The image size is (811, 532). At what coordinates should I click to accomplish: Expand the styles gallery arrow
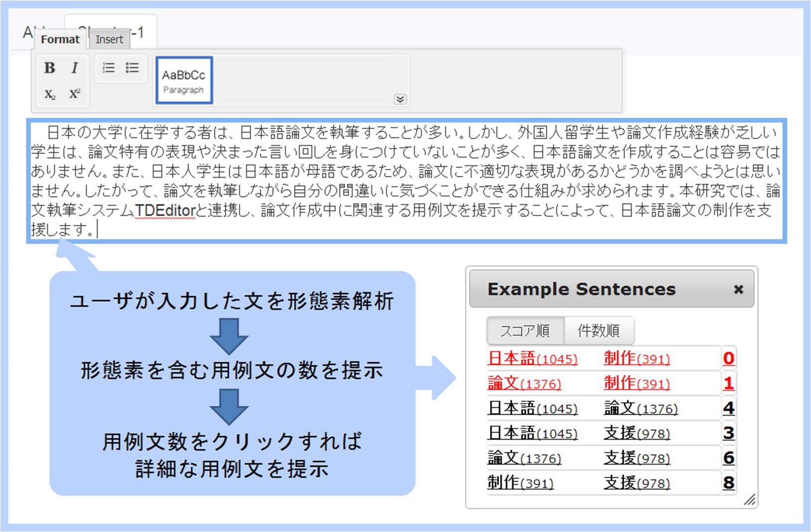[x=400, y=99]
